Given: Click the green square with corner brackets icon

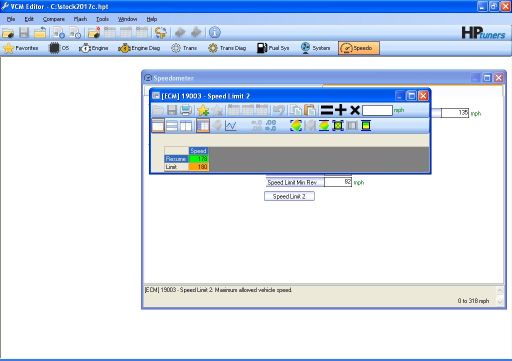Looking at the screenshot, I should point(338,126).
